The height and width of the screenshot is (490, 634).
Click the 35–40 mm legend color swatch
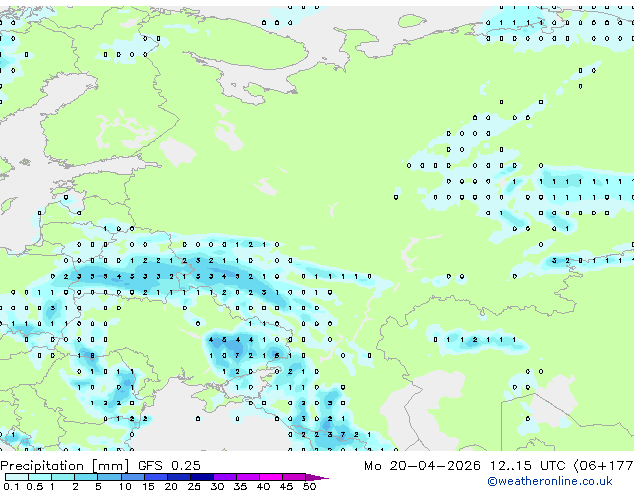248,477
